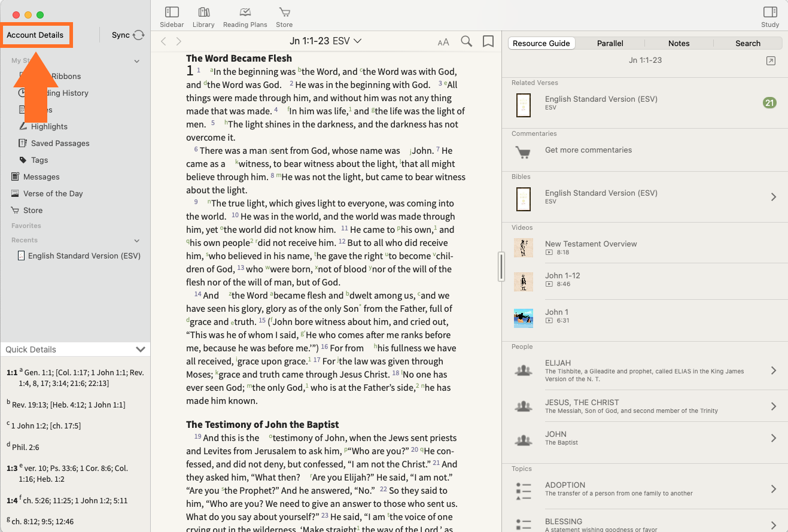The width and height of the screenshot is (788, 532).
Task: Go forward with the right arrow
Action: (x=178, y=41)
